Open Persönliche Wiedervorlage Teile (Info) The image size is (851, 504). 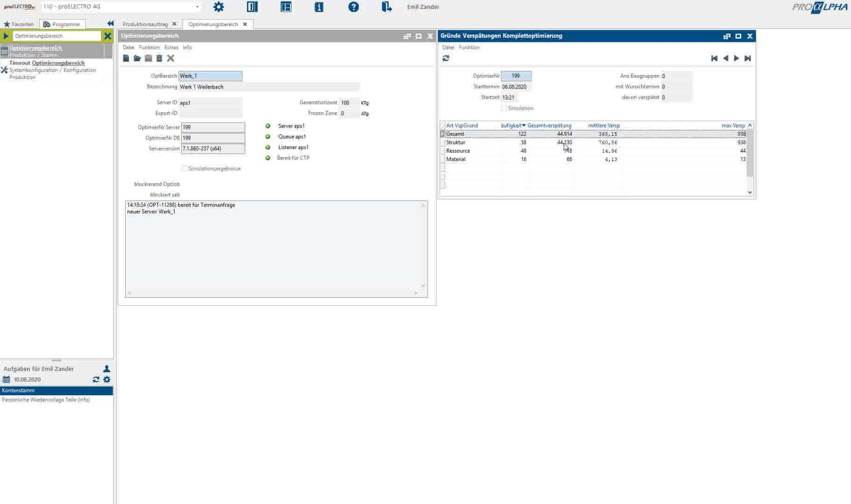(x=46, y=400)
